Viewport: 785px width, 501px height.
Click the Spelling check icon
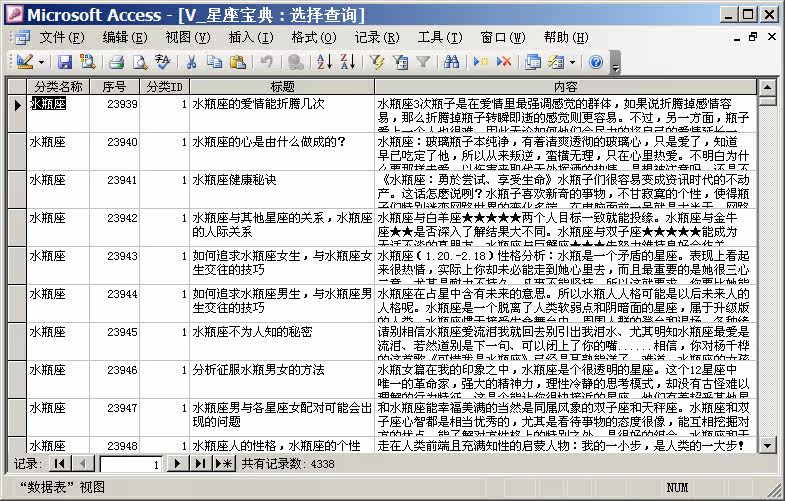coord(163,62)
